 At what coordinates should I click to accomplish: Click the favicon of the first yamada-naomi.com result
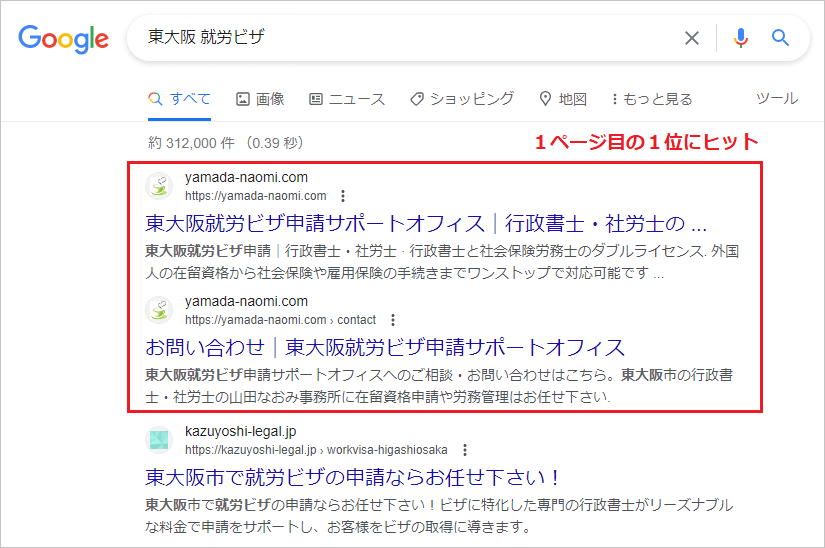[x=159, y=186]
